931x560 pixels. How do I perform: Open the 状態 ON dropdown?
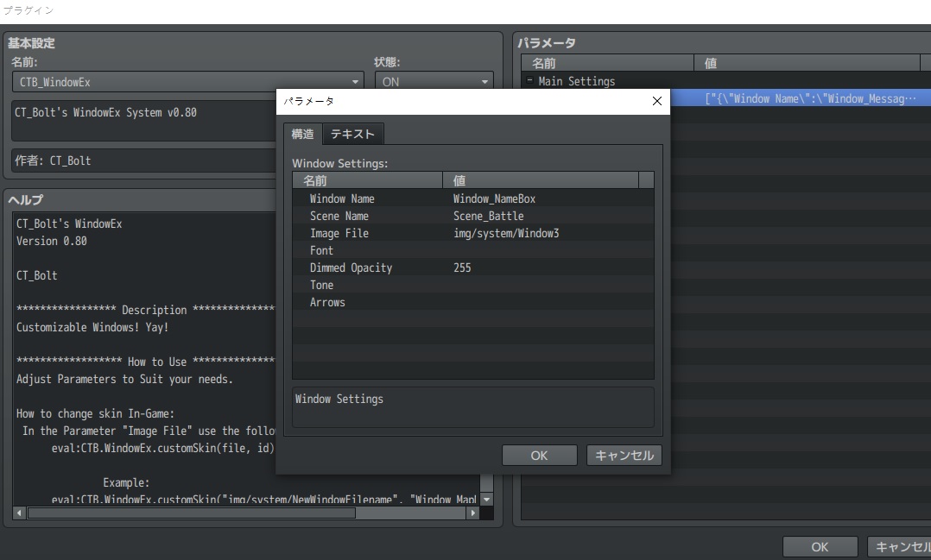[434, 82]
